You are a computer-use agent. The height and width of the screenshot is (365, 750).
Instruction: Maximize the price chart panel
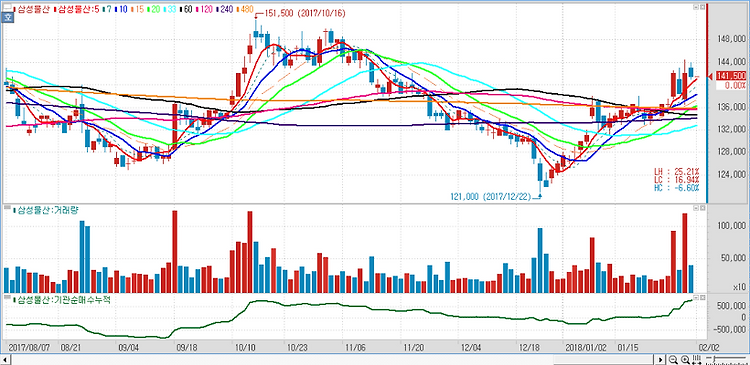point(702,6)
